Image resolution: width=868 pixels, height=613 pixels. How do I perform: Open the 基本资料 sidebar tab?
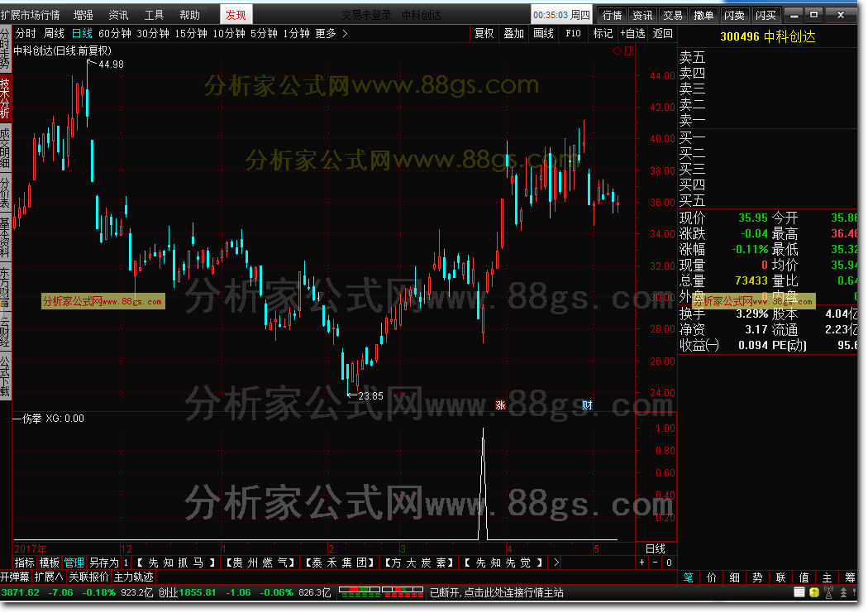(5, 237)
